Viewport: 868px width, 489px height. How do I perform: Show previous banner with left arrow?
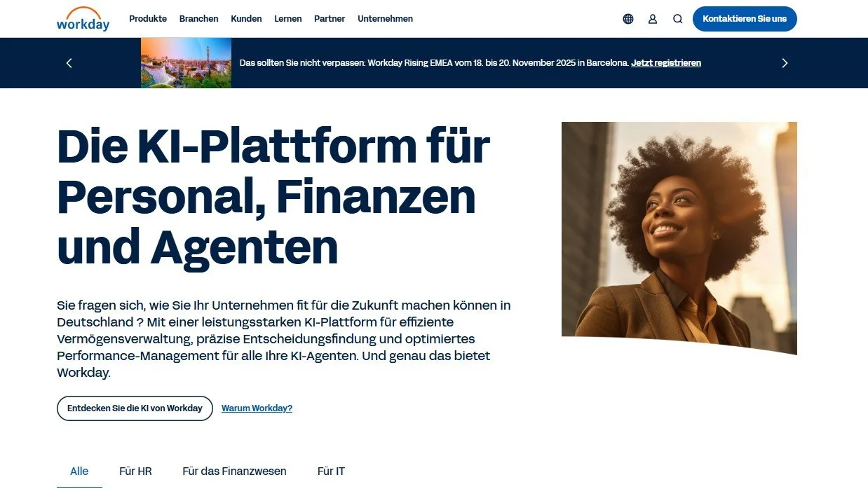tap(69, 63)
